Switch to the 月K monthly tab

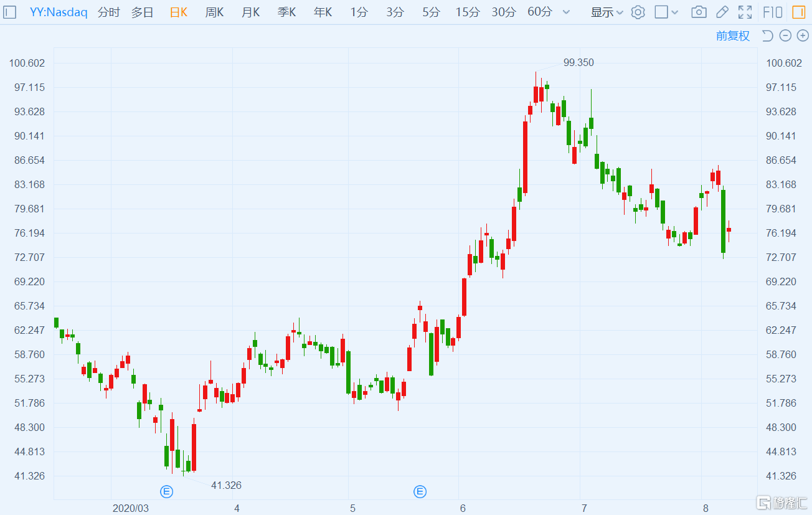pos(250,12)
